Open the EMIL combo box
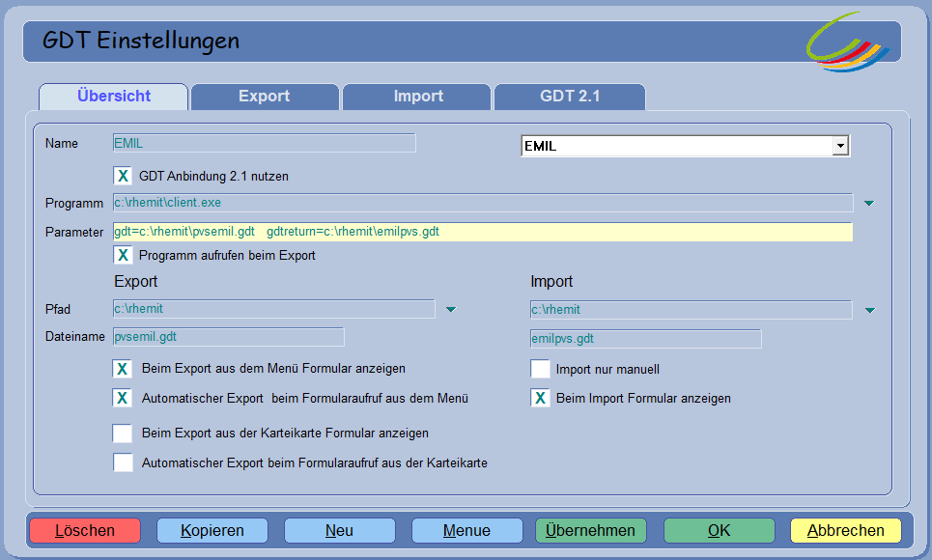 [x=840, y=146]
